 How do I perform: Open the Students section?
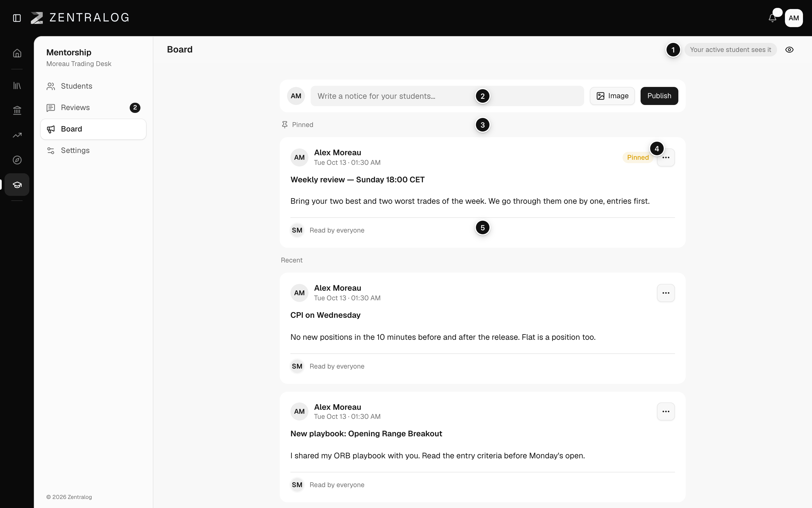[93, 86]
